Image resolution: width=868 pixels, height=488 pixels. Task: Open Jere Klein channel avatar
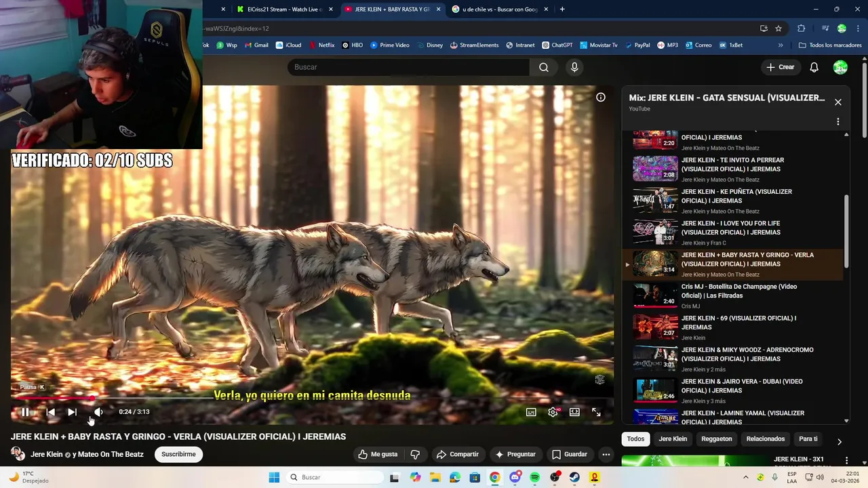[x=18, y=454]
